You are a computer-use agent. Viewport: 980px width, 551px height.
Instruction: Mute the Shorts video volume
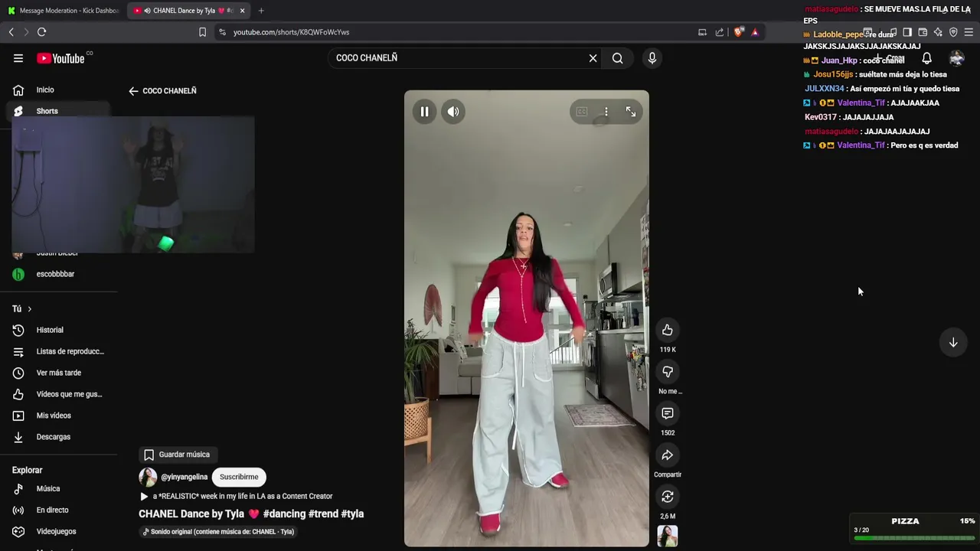pyautogui.click(x=453, y=112)
